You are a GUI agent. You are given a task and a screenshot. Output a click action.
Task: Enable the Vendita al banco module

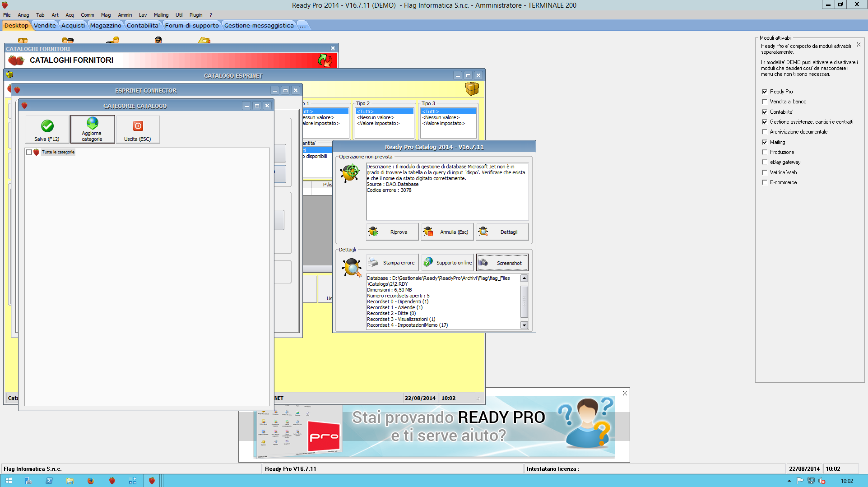[x=765, y=102]
